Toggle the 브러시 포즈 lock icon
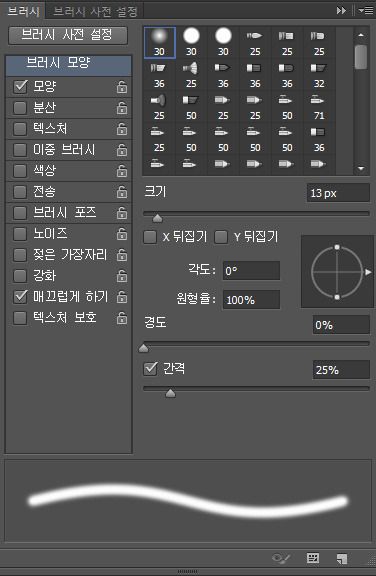 [x=122, y=213]
